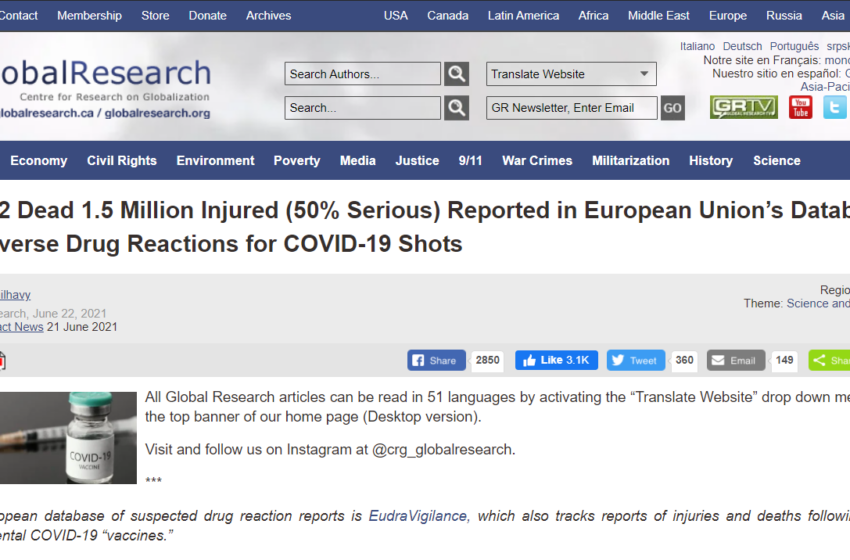This screenshot has height=560, width=850.
Task: Click the article headline text
Action: [425, 227]
